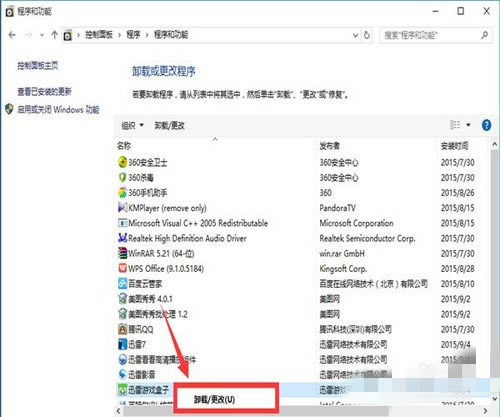The width and height of the screenshot is (500, 417).
Task: Sort by the 发布者 column header
Action: pos(330,146)
